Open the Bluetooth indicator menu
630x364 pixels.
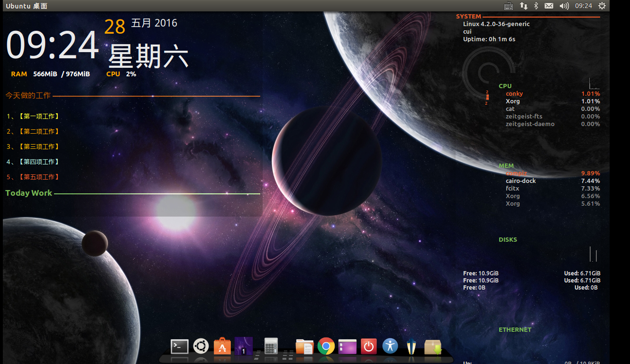pos(537,6)
